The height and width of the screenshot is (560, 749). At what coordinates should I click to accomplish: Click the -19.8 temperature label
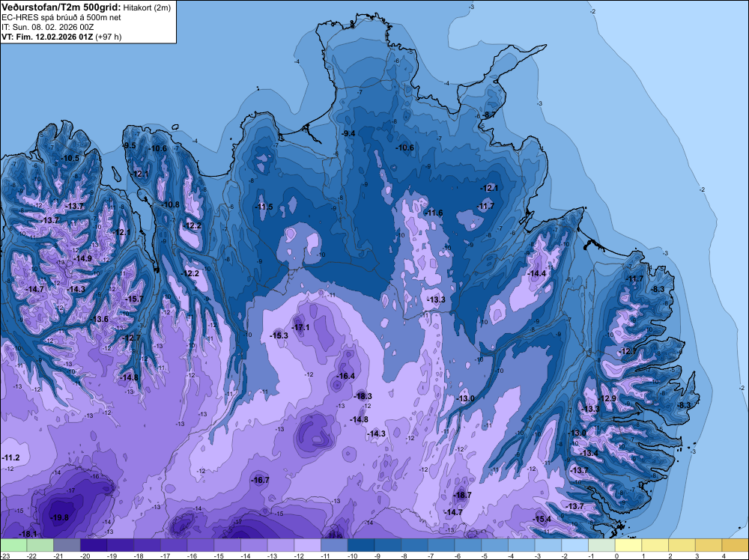tap(60, 517)
